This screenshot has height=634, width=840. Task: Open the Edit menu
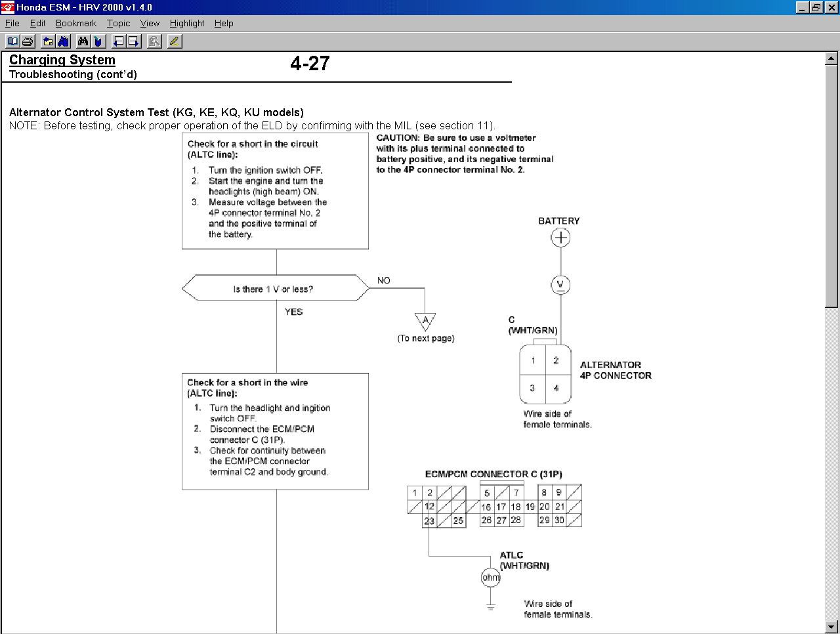pyautogui.click(x=38, y=23)
